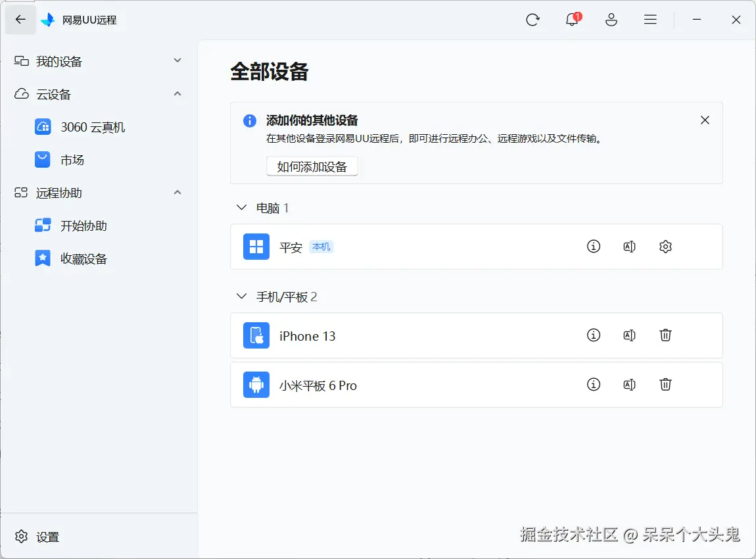Viewport: 756px width, 559px height.
Task: Collapse the 远程协助 sidebar section
Action: [177, 193]
